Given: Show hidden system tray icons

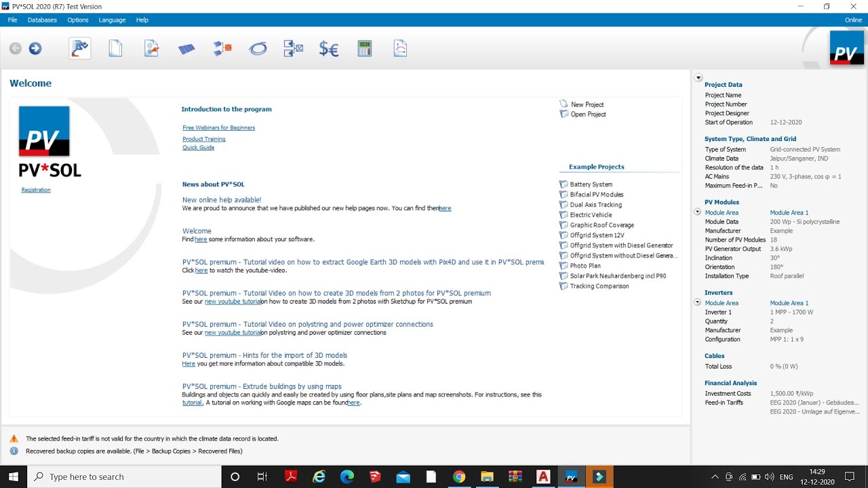Looking at the screenshot, I should [x=715, y=476].
